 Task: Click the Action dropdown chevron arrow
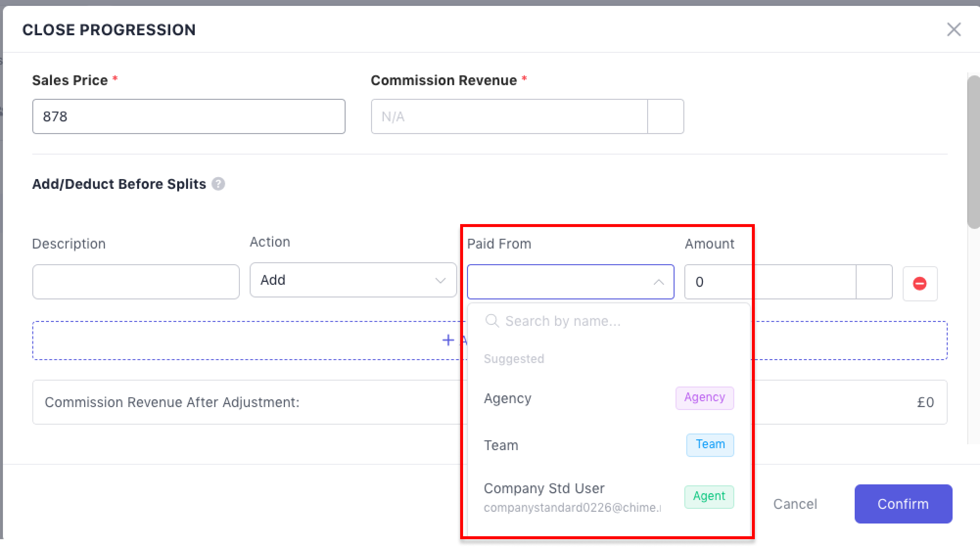pos(440,280)
